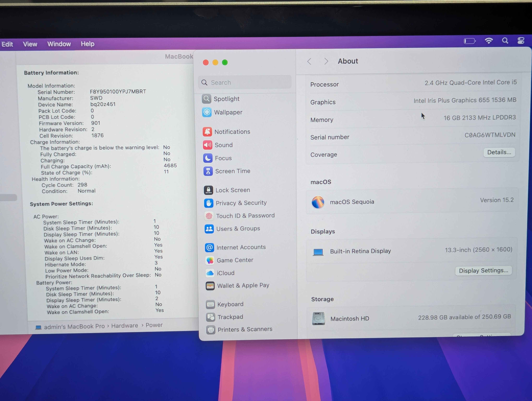532x401 pixels.
Task: Open Game Center icon
Action: 210,260
